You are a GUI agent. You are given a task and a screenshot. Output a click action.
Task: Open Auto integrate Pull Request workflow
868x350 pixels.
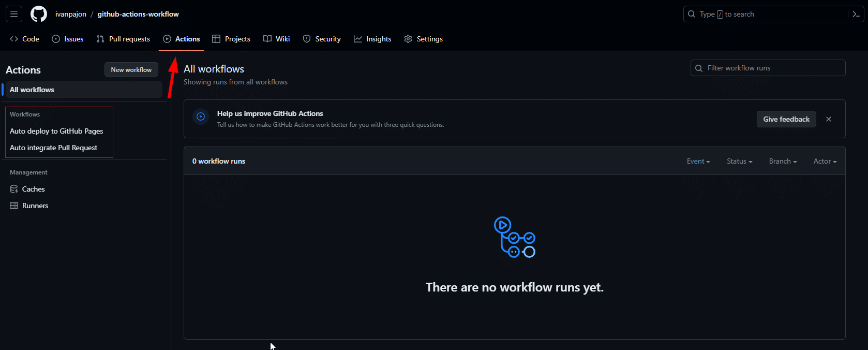tap(53, 148)
